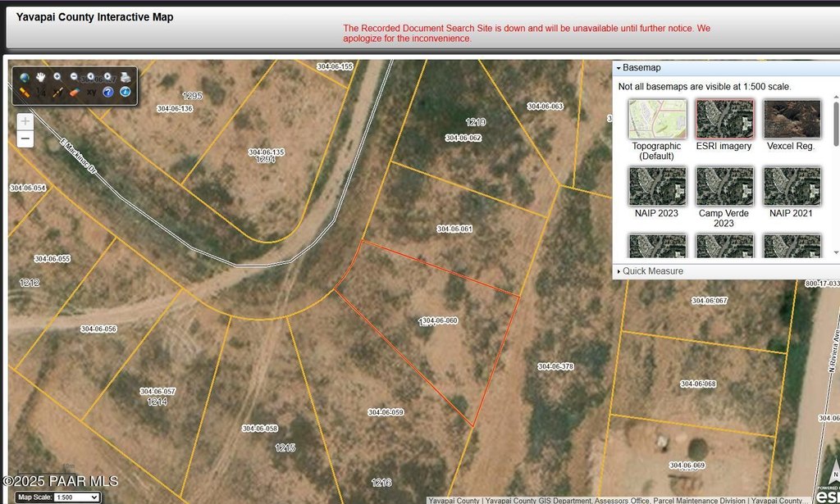Open the blue question mark help
The height and width of the screenshot is (504, 840).
pos(107,93)
